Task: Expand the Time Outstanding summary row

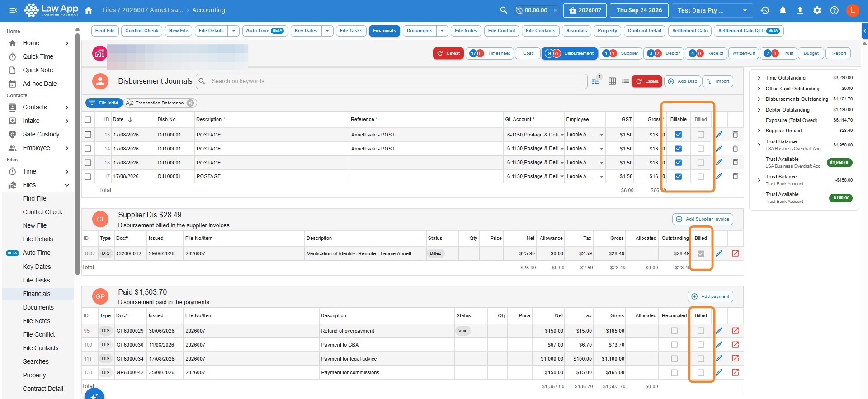Action: coord(759,78)
